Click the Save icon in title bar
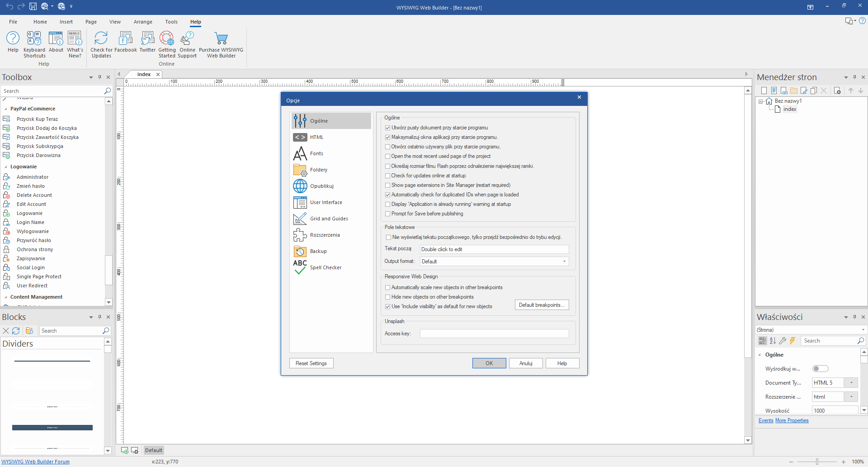 coord(33,6)
